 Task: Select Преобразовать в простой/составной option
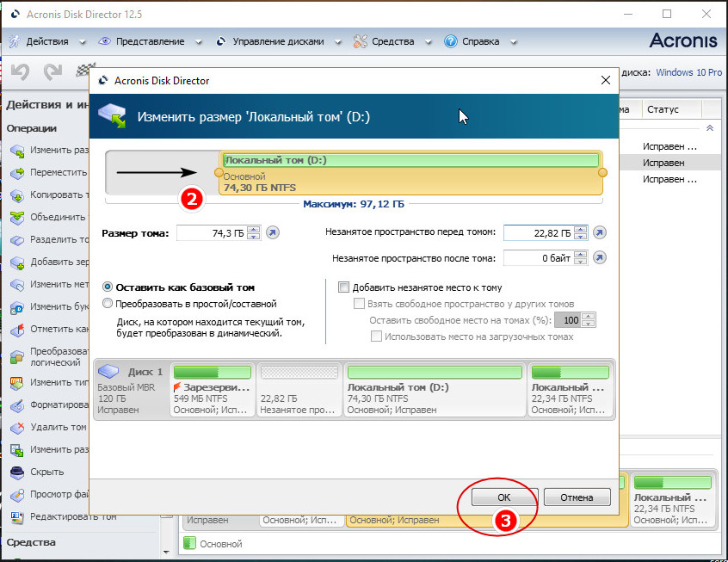pos(108,304)
